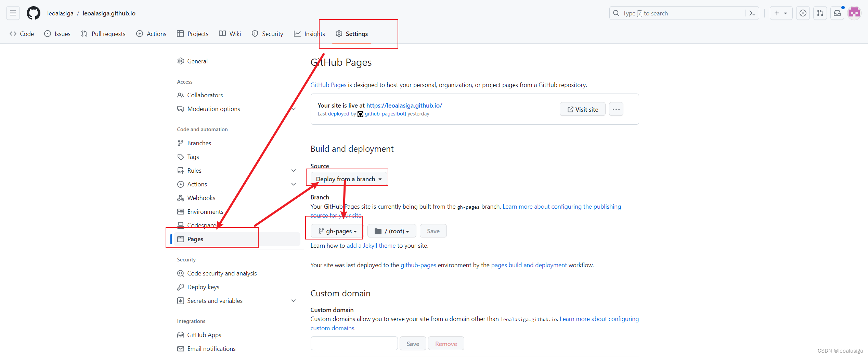Select the Pages sidebar item
This screenshot has width=868, height=357.
[x=195, y=239]
